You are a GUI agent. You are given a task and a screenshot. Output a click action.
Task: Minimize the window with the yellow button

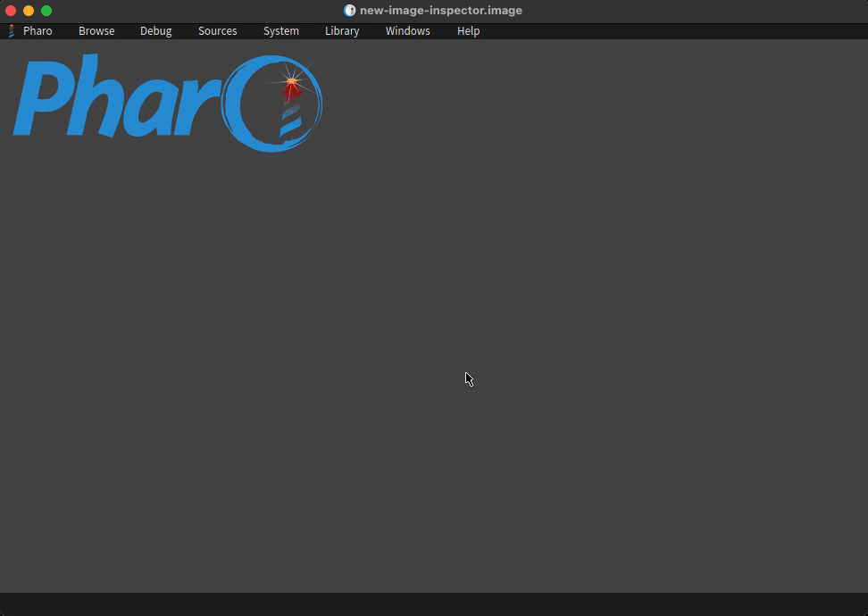(29, 11)
